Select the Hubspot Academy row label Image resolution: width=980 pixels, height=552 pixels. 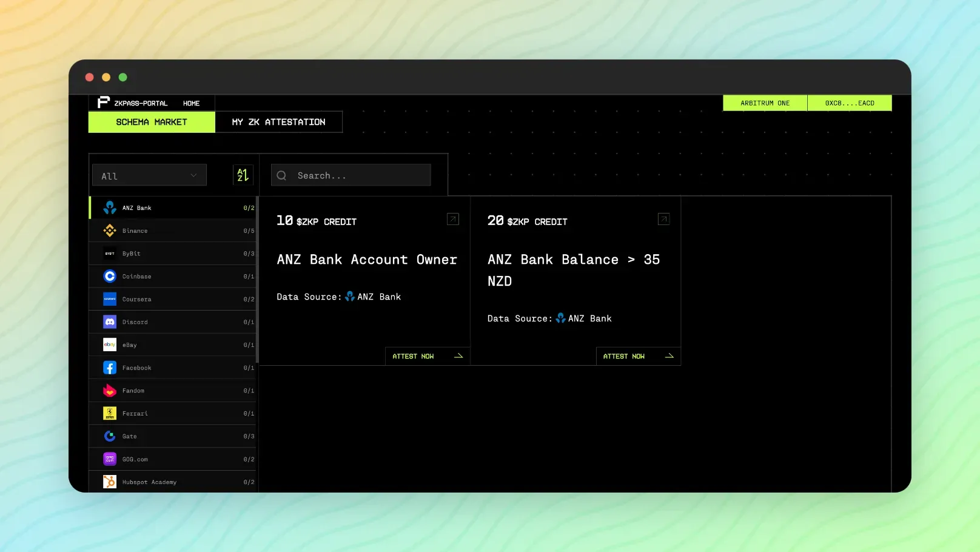coord(150,482)
